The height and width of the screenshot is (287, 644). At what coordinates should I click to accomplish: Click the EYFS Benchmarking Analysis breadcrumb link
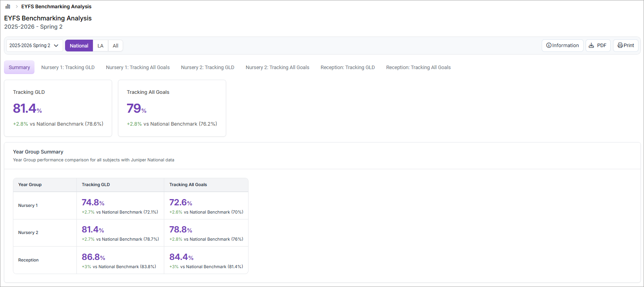(x=56, y=6)
